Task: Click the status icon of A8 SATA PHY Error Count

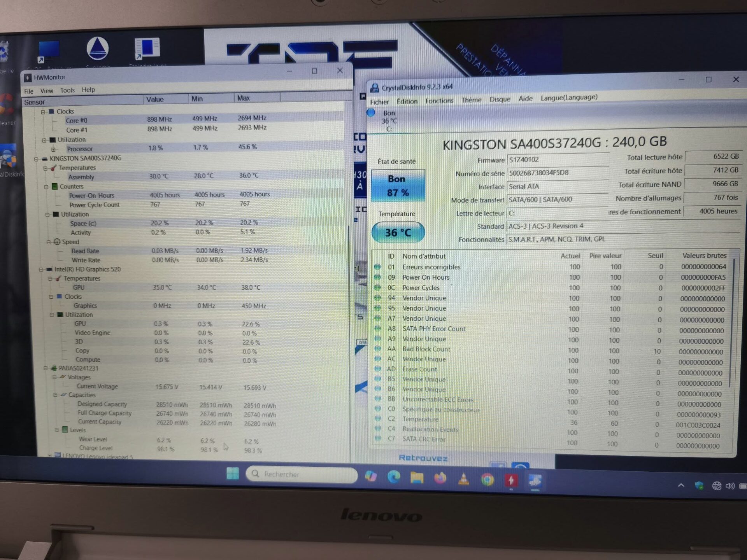Action: [x=377, y=329]
